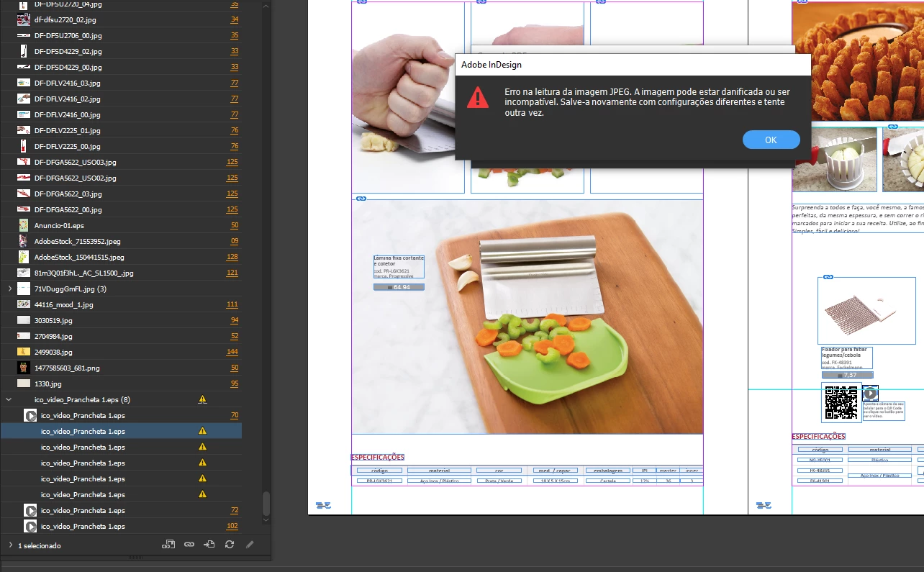924x572 pixels.
Task: Expand the link info disclosure beside '1 selecionado'
Action: coord(10,545)
